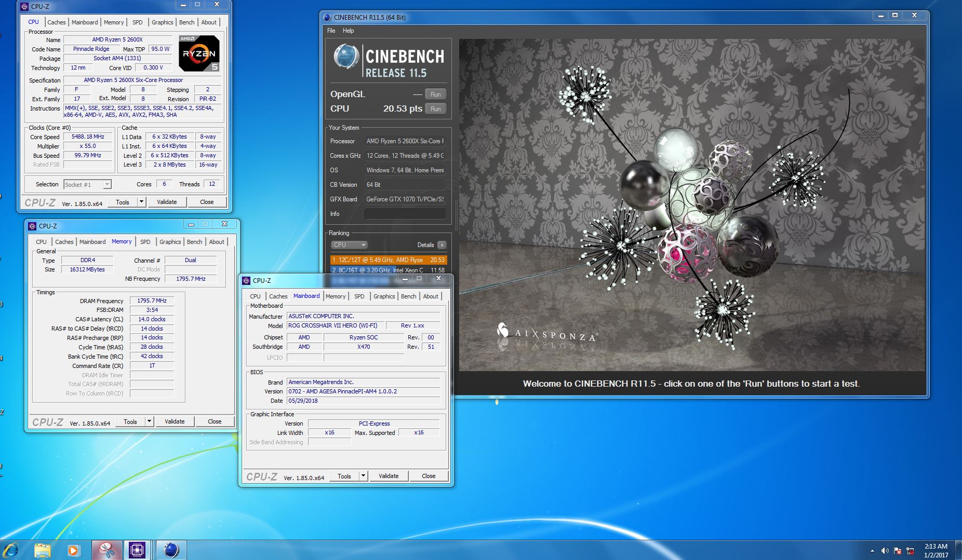Click the Cinebench globe logo
Viewport: 962px width, 560px height.
(x=346, y=57)
